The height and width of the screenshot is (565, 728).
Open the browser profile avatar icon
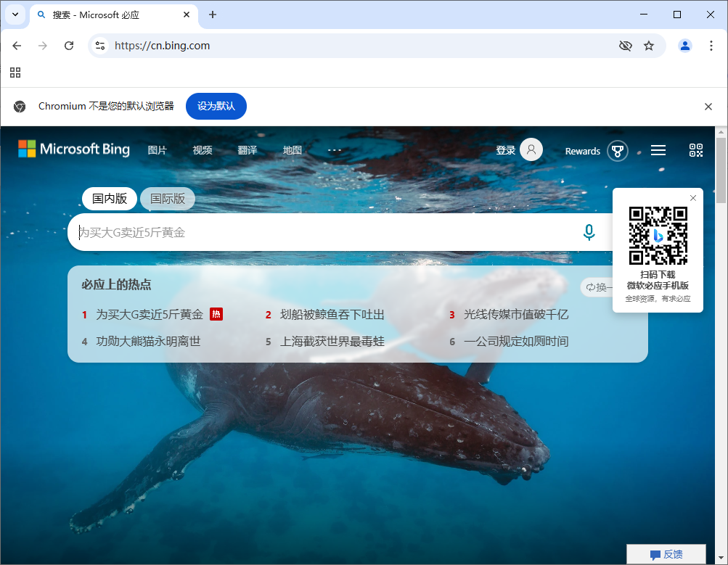[x=684, y=45]
